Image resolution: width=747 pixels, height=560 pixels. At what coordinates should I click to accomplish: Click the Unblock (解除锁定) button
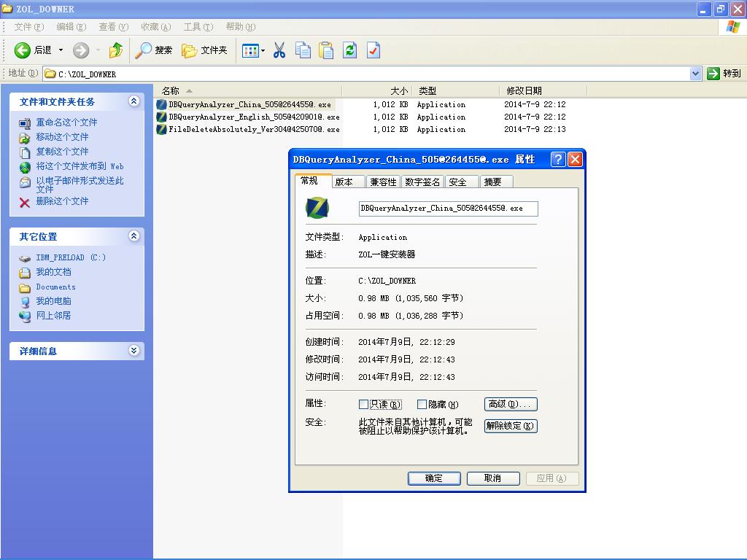pyautogui.click(x=511, y=426)
